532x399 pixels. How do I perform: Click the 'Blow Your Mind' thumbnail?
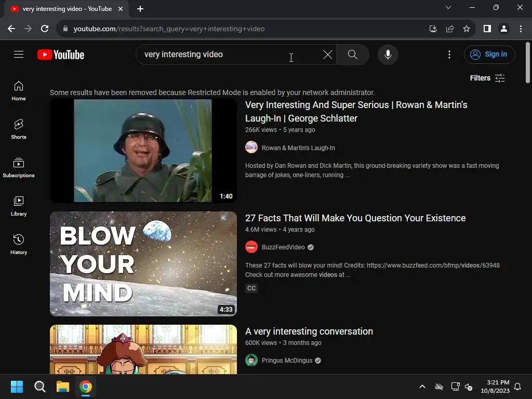(x=143, y=264)
